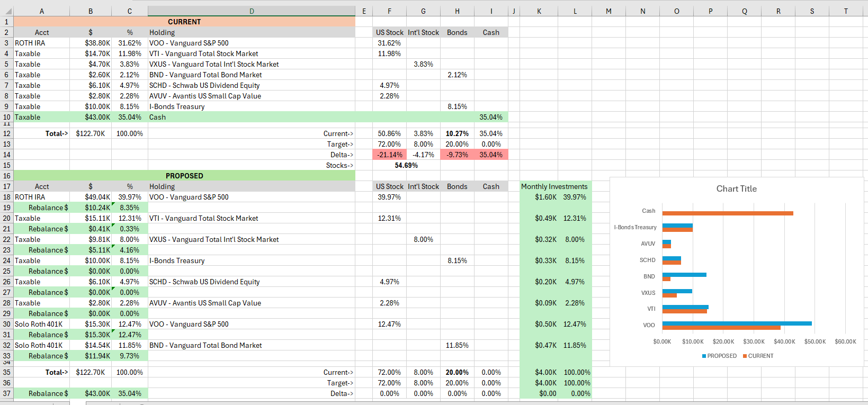868x405 pixels.
Task: Click the $10.24K rebalance cell
Action: 91,208
